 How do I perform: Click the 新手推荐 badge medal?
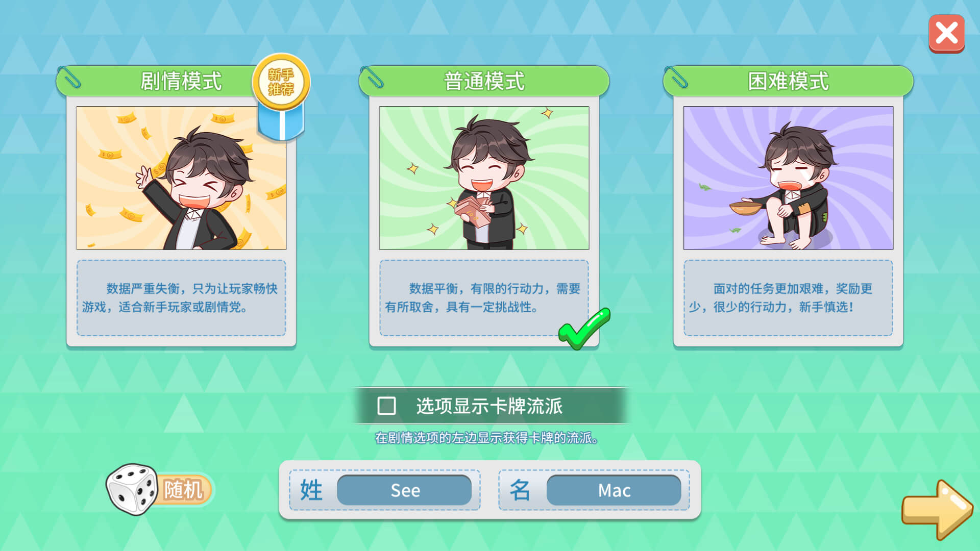click(281, 96)
